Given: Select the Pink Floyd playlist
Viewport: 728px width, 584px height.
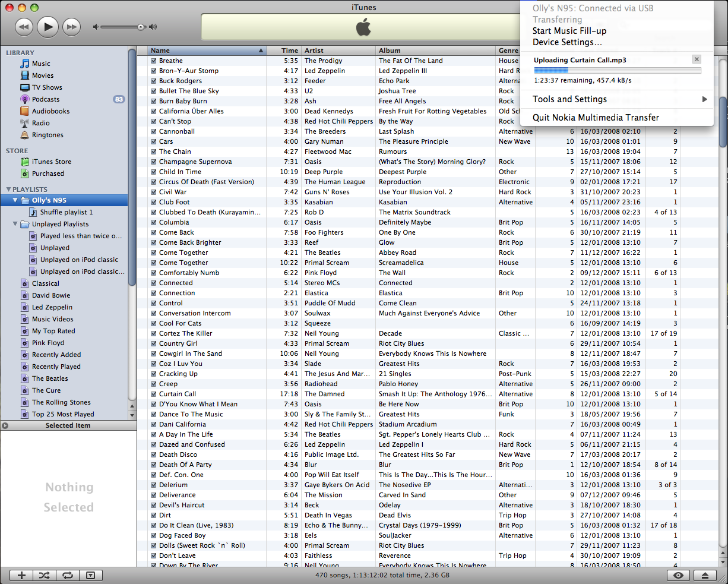Looking at the screenshot, I should [48, 343].
